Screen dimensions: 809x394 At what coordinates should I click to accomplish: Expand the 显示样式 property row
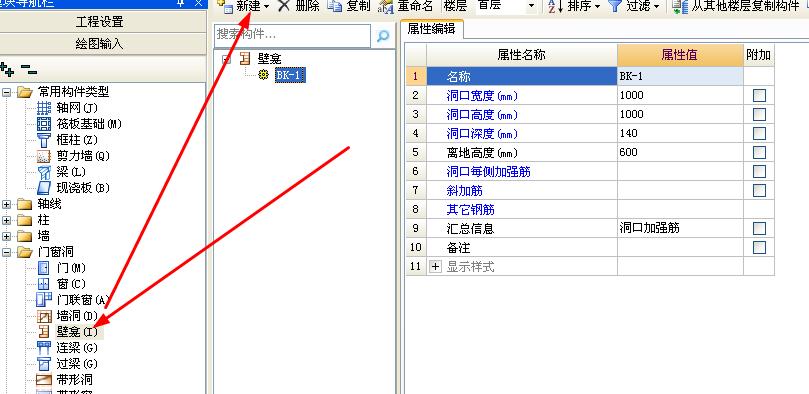435,267
